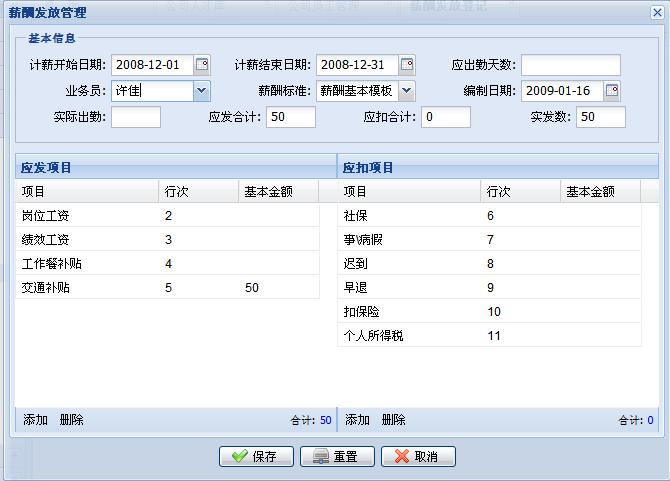Open calendar picker for 编制日期

[612, 91]
